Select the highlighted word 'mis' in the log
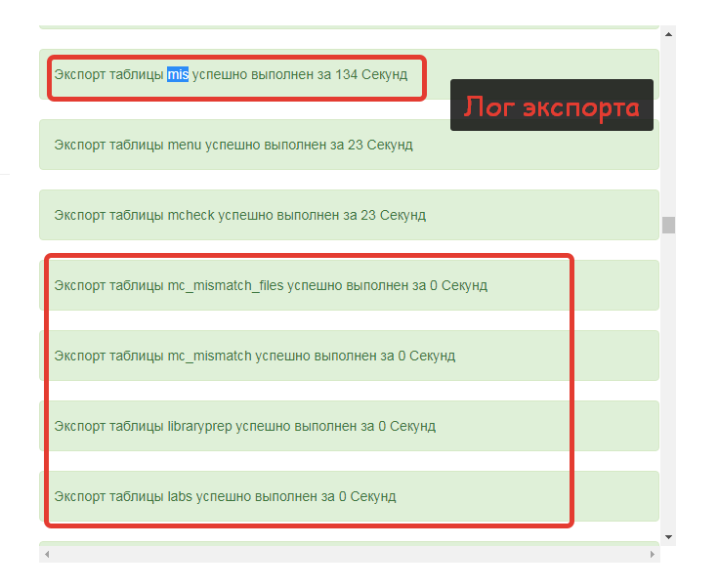This screenshot has height=588, width=719. tap(178, 74)
